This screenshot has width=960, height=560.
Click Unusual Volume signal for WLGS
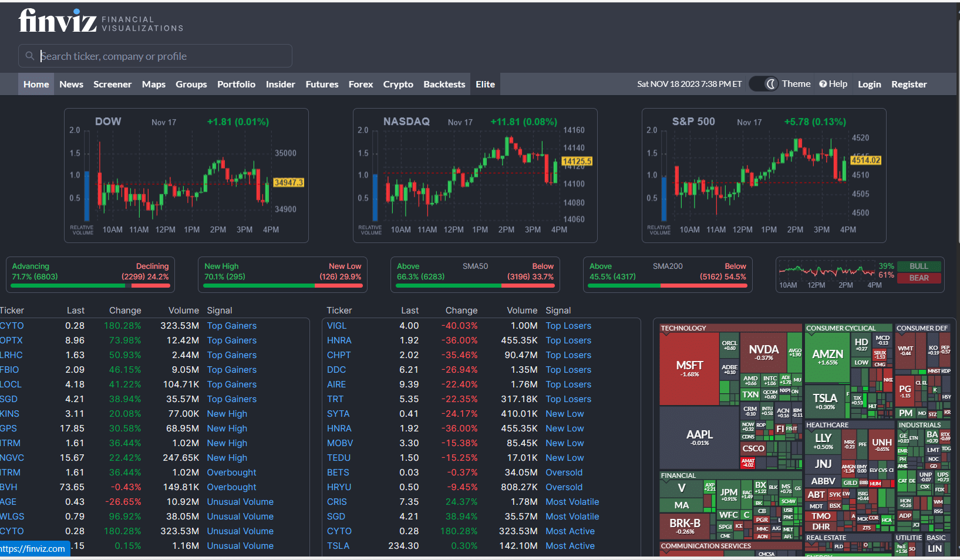pyautogui.click(x=240, y=517)
